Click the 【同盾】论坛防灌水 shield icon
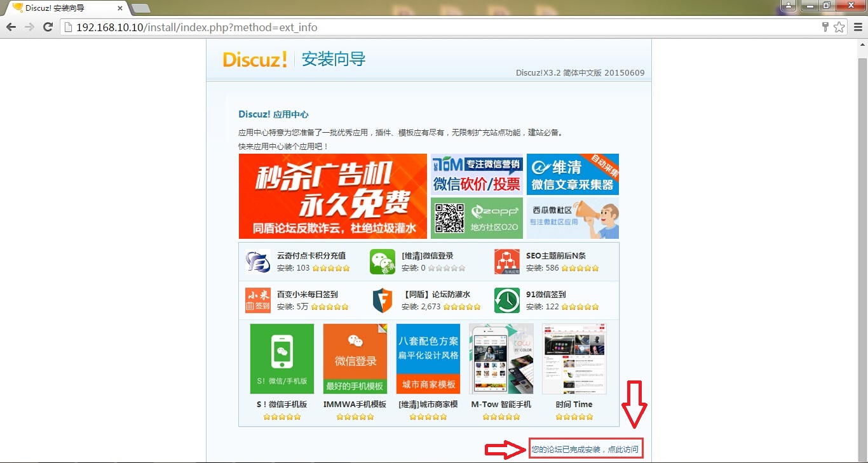Screen dimensions: 868x463 pyautogui.click(x=383, y=300)
